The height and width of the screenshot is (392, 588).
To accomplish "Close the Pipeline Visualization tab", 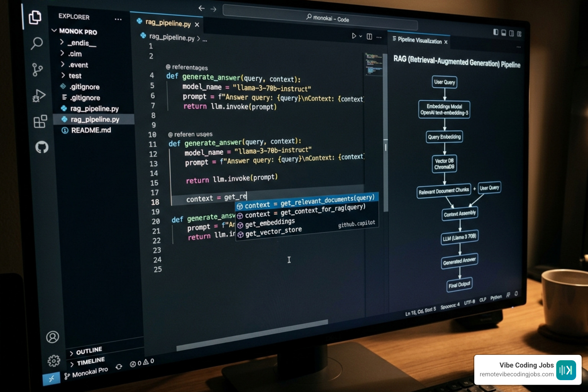I will 446,42.
